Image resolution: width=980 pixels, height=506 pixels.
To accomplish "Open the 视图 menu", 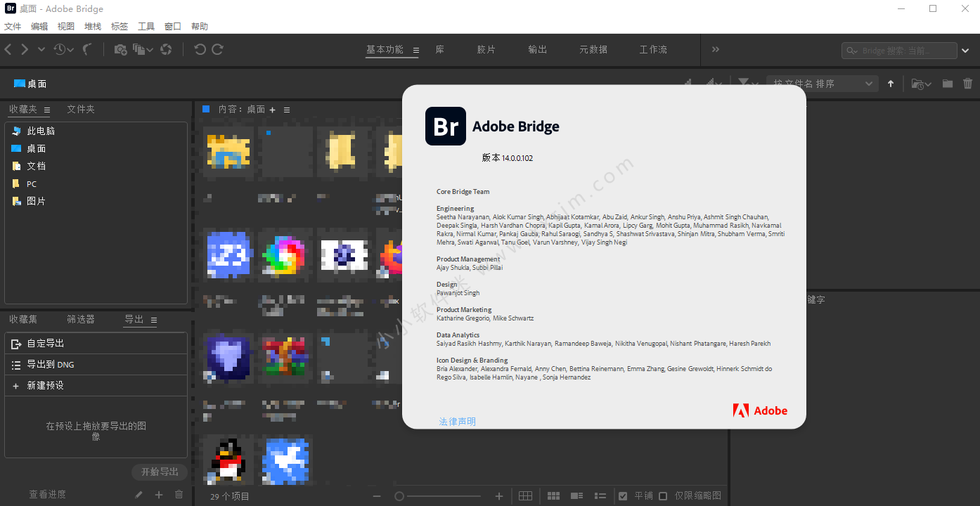I will coord(66,27).
